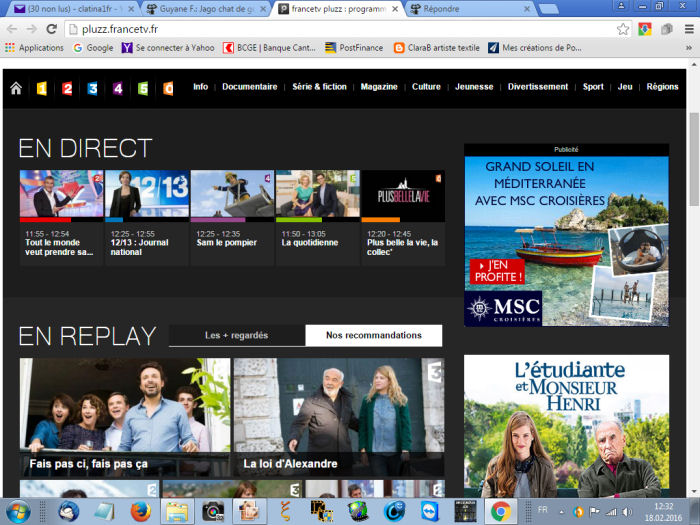Open the Jeu menu category
The width and height of the screenshot is (700, 525).
pyautogui.click(x=625, y=87)
